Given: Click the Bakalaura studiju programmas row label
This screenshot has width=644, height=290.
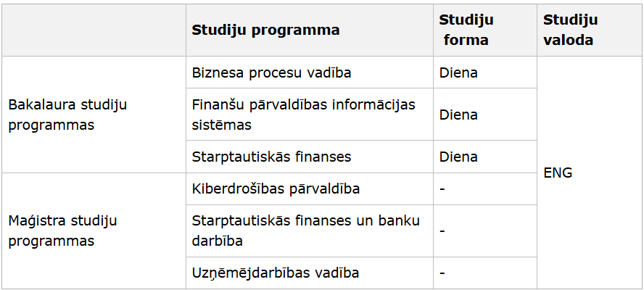Looking at the screenshot, I should (94, 115).
